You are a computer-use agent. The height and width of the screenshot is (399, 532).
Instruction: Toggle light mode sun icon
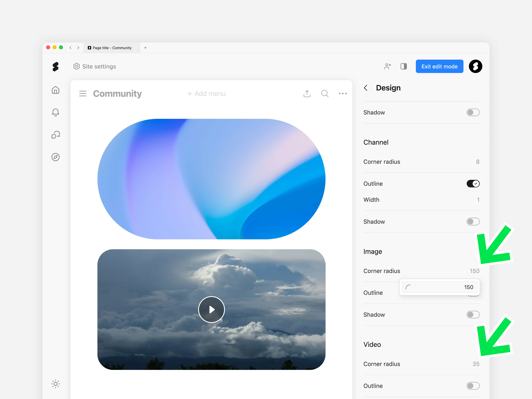56,384
